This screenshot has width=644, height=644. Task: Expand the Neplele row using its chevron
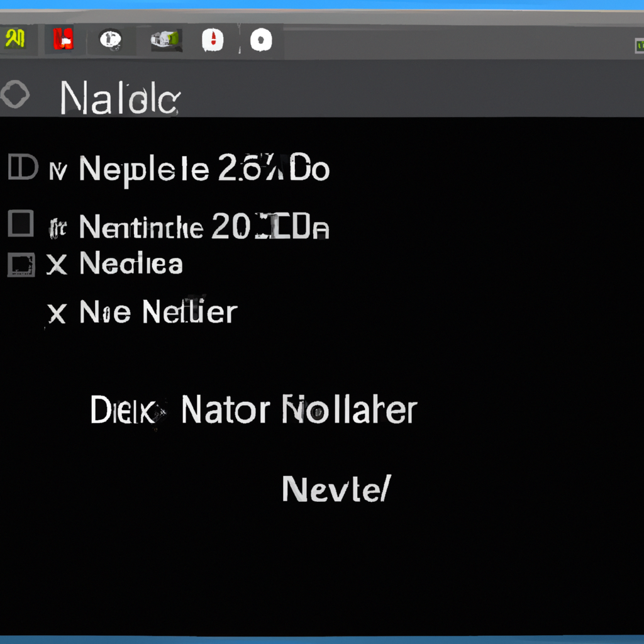(57, 171)
